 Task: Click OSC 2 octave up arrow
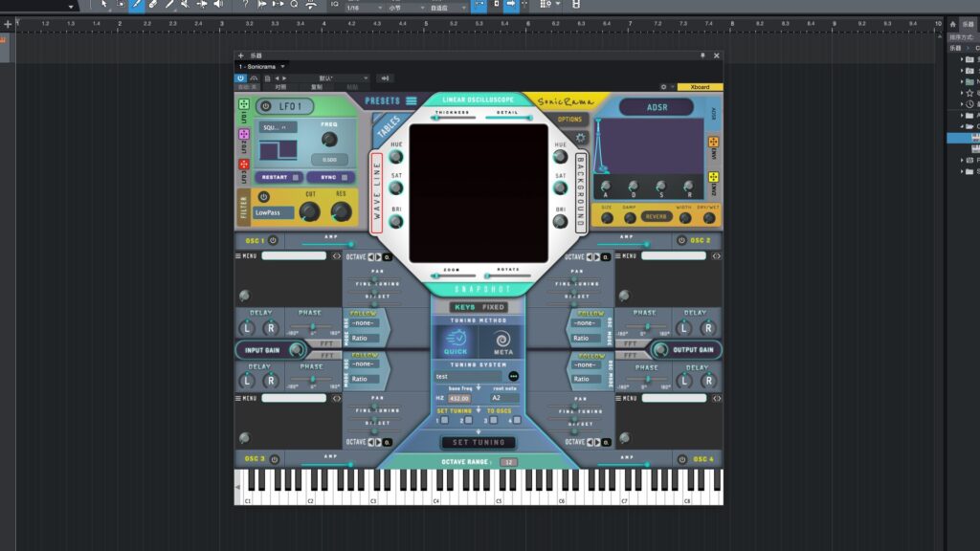coord(596,256)
